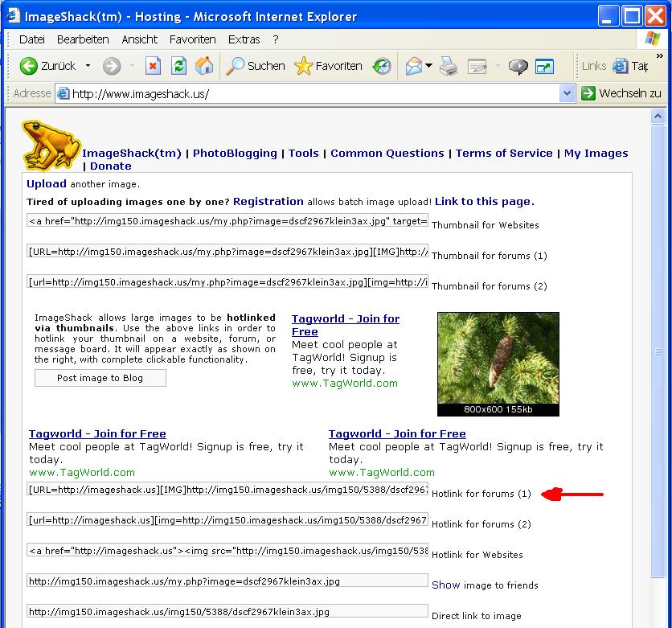672x628 pixels.
Task: Open the Datei menu
Action: (x=31, y=39)
